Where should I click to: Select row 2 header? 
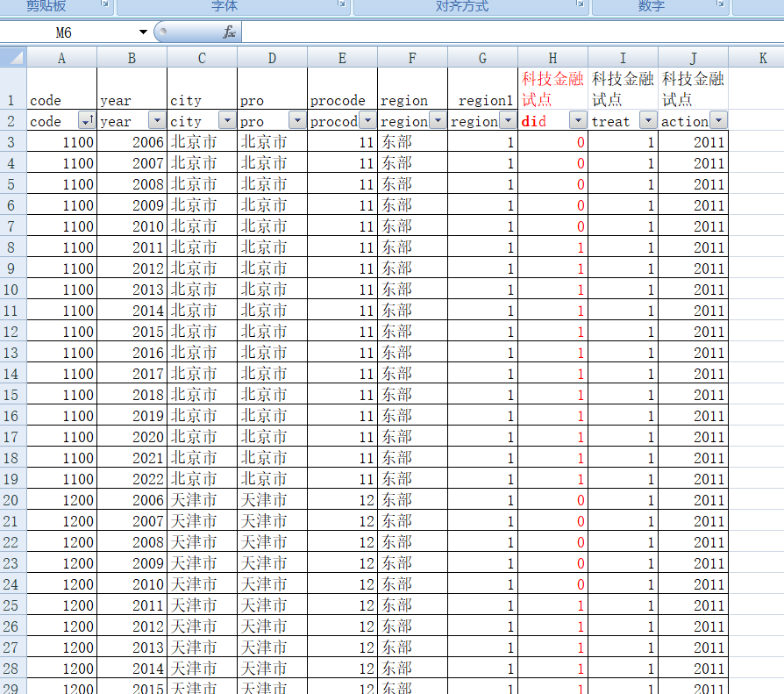pos(11,120)
